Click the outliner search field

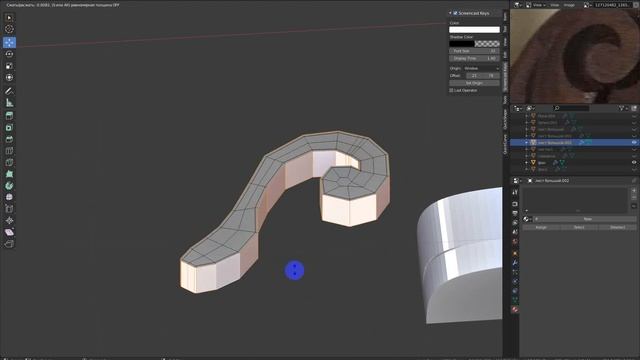571,108
